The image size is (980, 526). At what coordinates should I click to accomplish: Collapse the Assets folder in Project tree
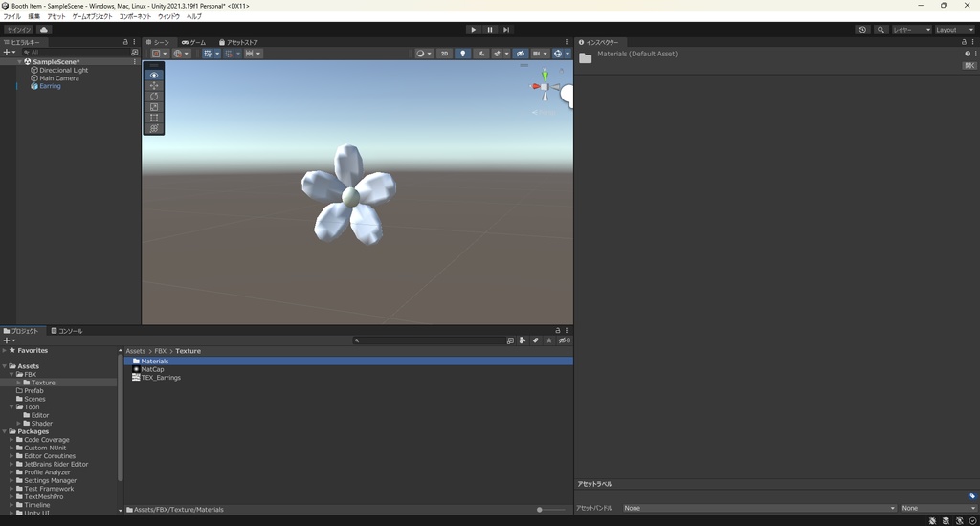(5, 366)
